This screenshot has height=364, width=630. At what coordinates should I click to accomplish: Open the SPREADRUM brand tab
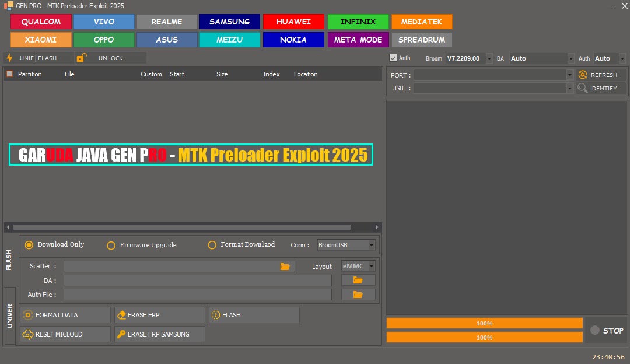coord(422,40)
